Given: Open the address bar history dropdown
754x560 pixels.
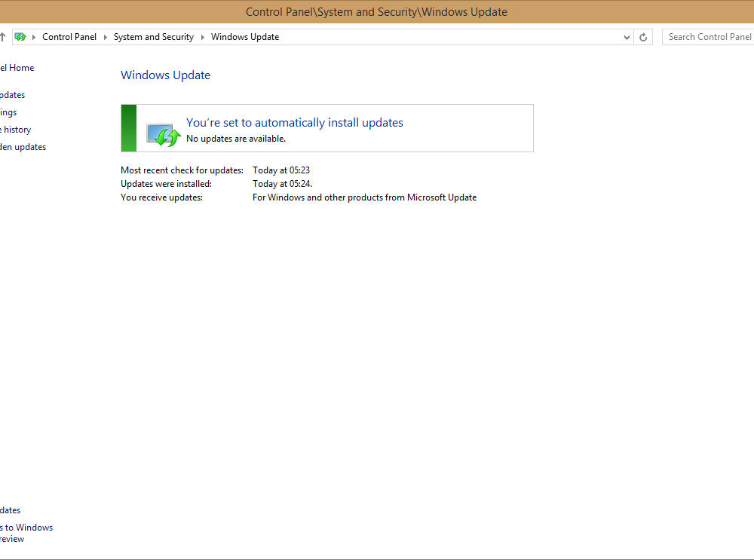Looking at the screenshot, I should (626, 36).
